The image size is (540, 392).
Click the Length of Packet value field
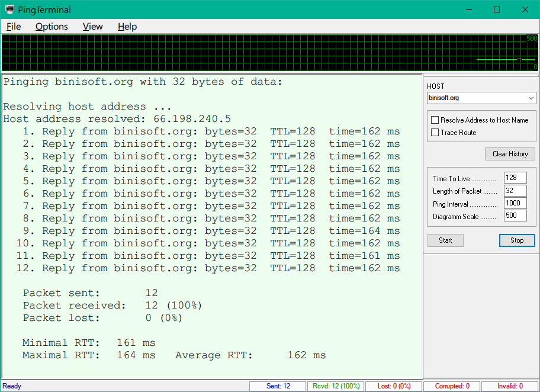pos(515,191)
